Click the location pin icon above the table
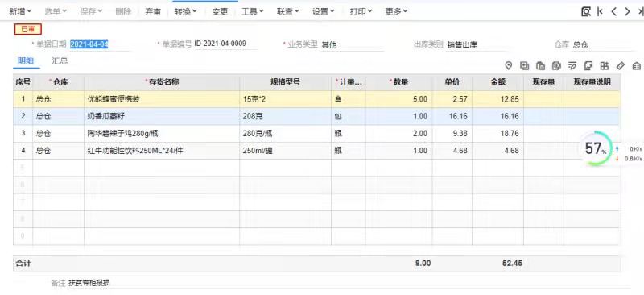Screen dimensions: 644x295 509,65
